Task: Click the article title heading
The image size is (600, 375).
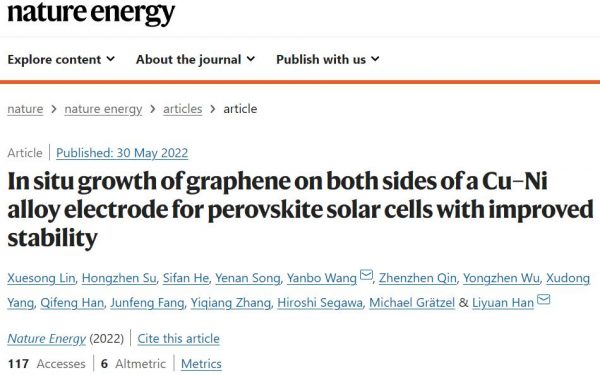Action: pos(300,209)
